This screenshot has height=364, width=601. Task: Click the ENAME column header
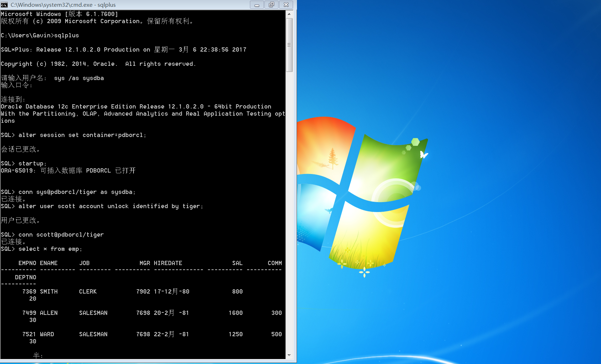pos(49,263)
